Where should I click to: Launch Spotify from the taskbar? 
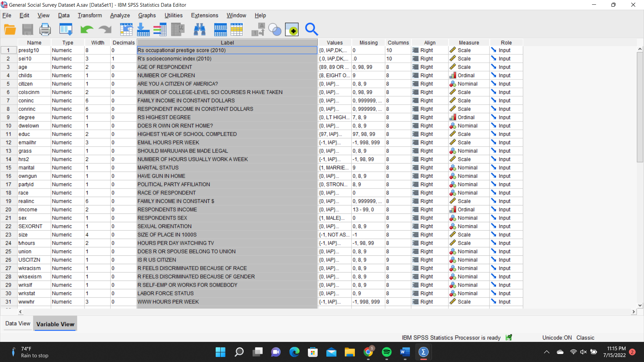[387, 352]
